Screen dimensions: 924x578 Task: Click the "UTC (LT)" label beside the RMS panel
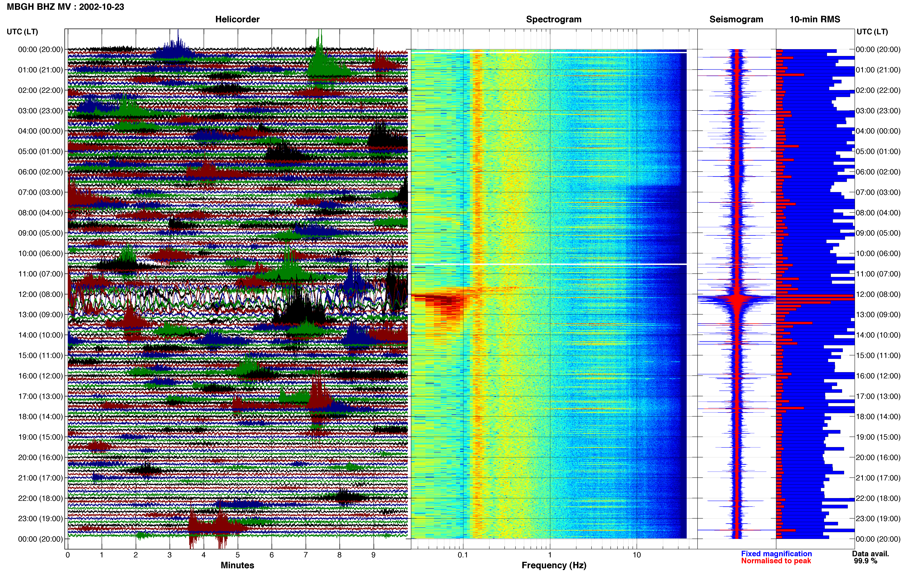point(872,32)
